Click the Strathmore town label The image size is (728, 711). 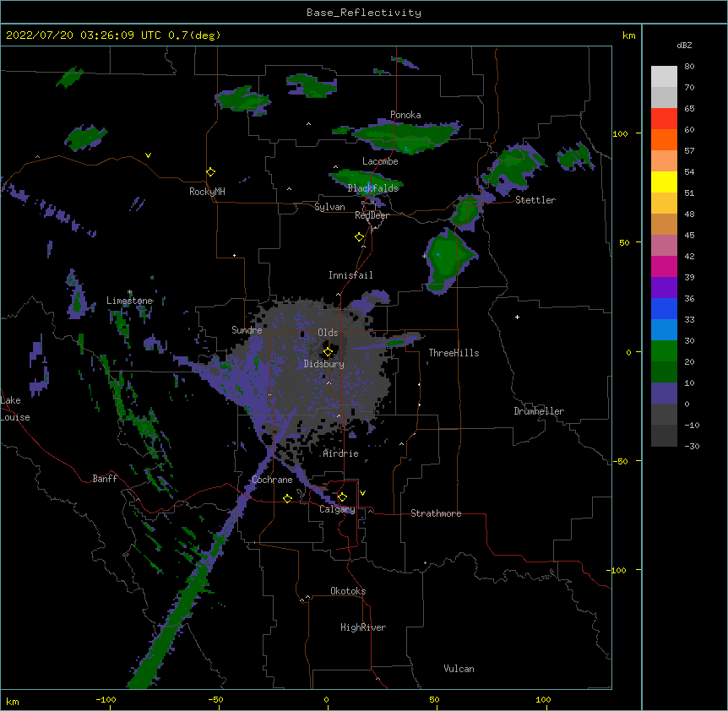(436, 513)
